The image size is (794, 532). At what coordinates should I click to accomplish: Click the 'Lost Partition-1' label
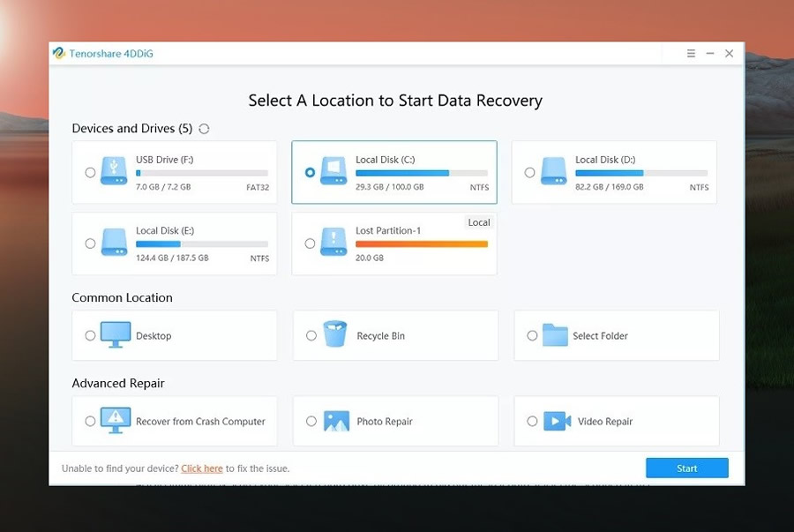coord(388,230)
